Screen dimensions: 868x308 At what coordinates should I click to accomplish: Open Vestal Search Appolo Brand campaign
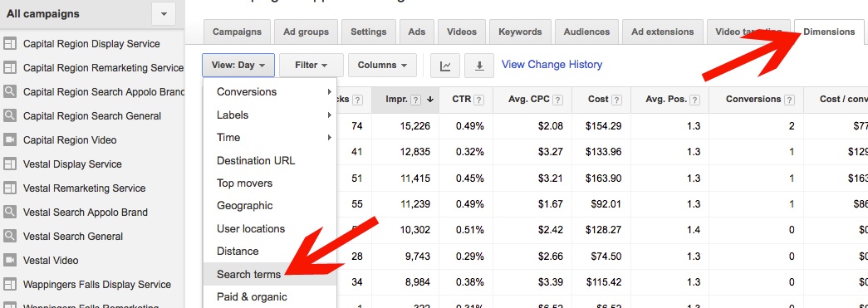click(86, 213)
